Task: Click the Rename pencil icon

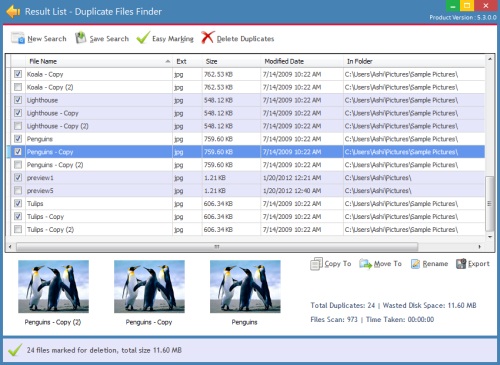Action: point(415,264)
